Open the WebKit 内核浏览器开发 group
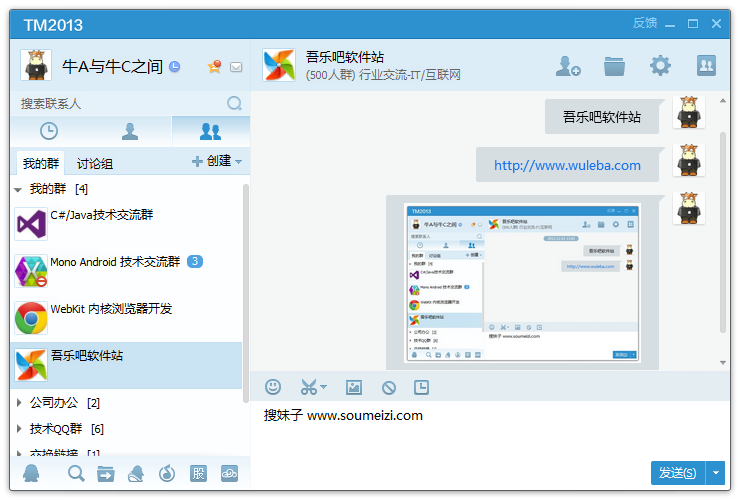The height and width of the screenshot is (500, 740). (126, 318)
